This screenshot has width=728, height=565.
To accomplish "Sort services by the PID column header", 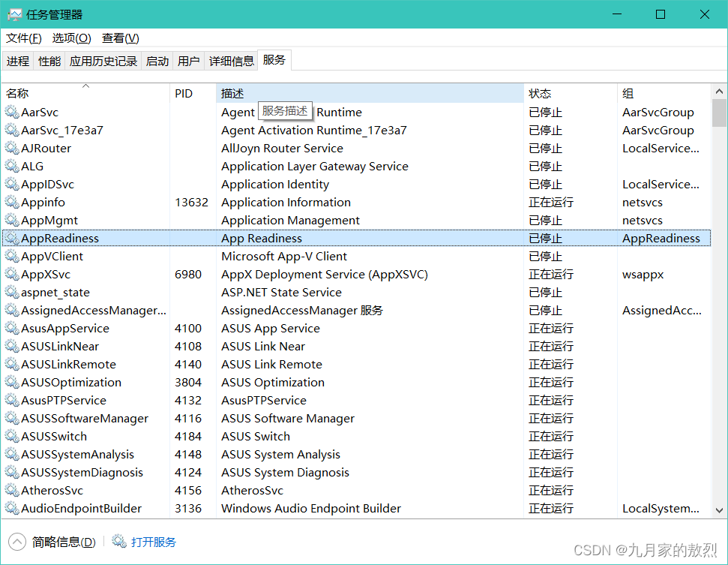I will (x=193, y=93).
